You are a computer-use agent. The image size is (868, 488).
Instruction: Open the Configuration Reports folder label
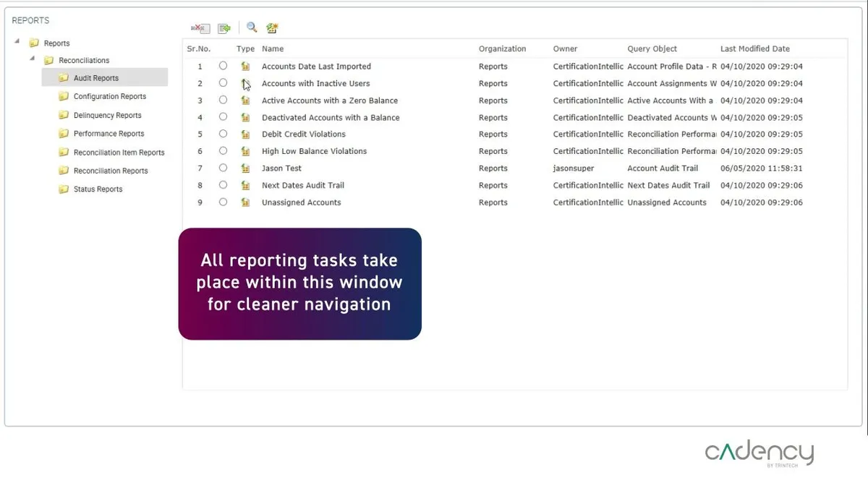pyautogui.click(x=110, y=96)
